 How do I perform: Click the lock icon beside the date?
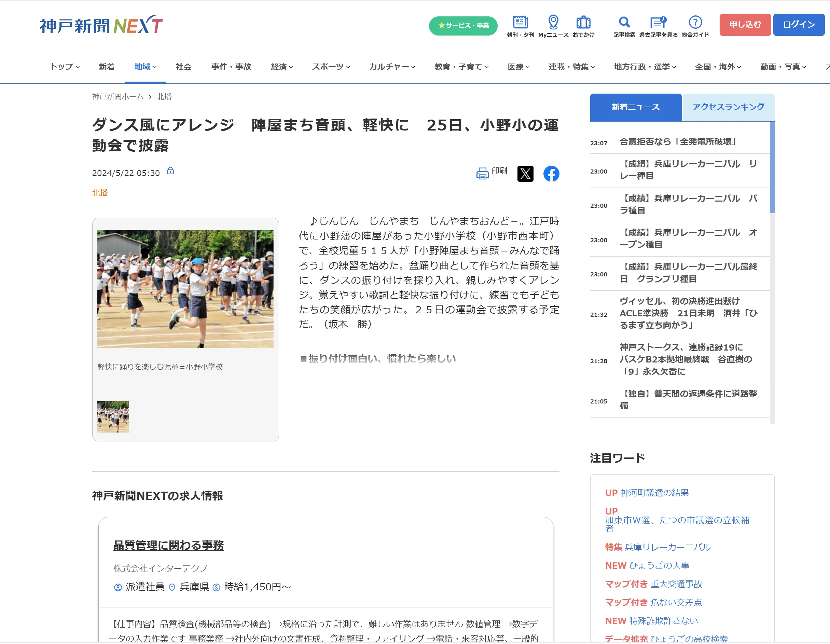point(171,171)
